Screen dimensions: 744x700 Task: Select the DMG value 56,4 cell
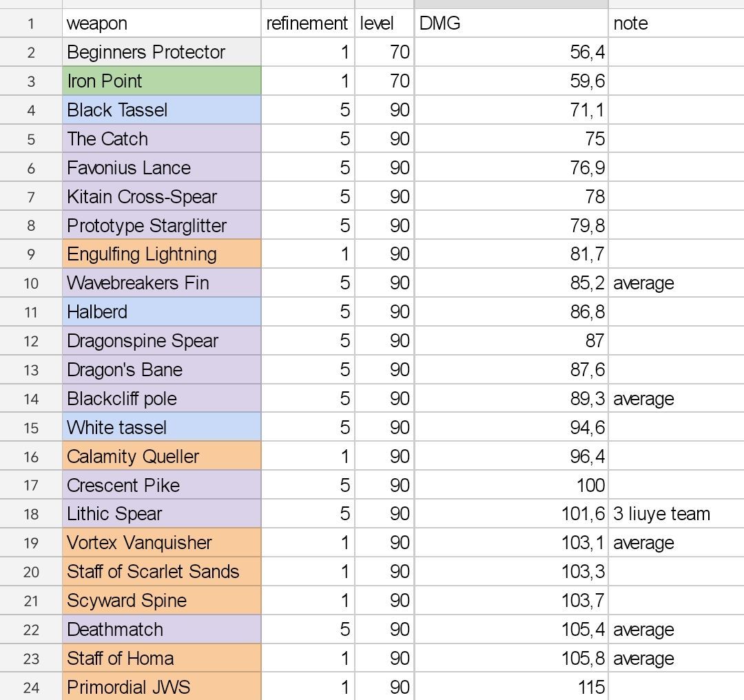511,52
